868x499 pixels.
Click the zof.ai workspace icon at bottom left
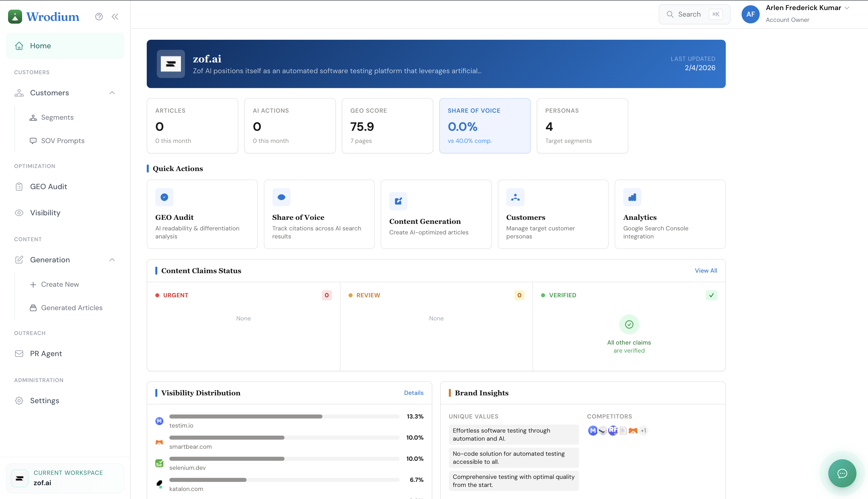tap(20, 478)
